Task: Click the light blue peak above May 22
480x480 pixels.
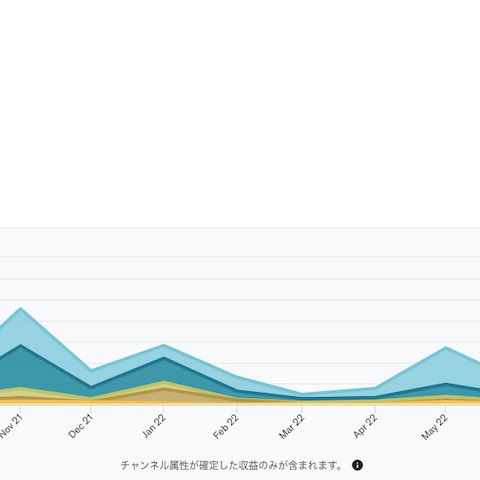Action: tap(446, 348)
